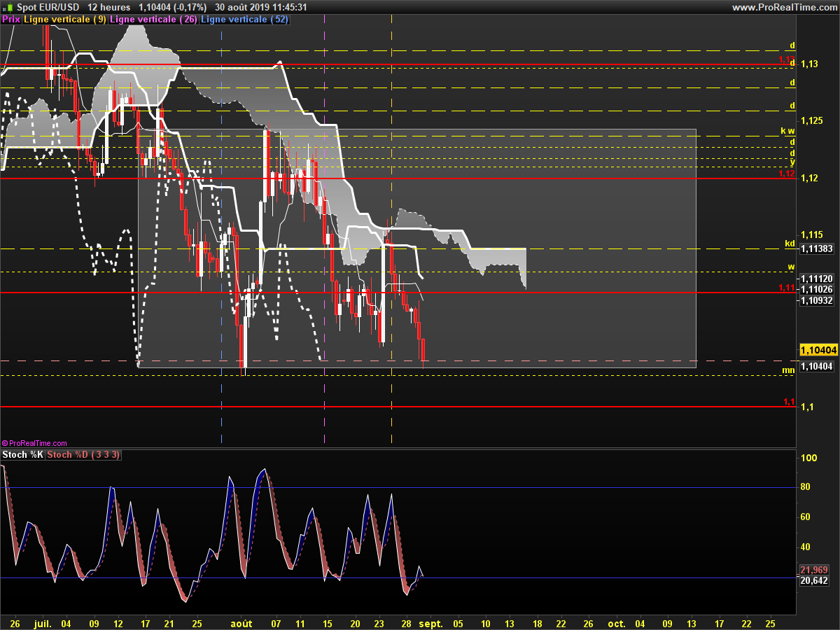This screenshot has width=840, height=630.
Task: Click the -0,17% price change in header
Action: (x=188, y=7)
